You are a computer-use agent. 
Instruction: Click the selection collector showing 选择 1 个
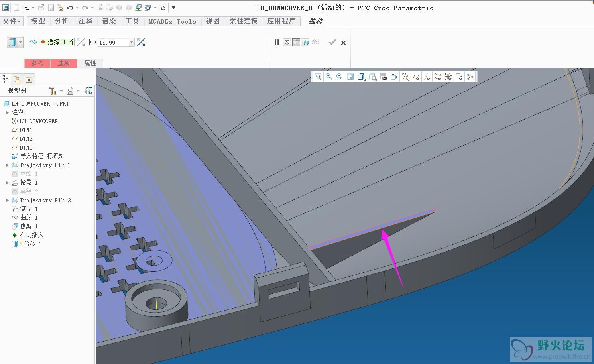click(x=56, y=42)
